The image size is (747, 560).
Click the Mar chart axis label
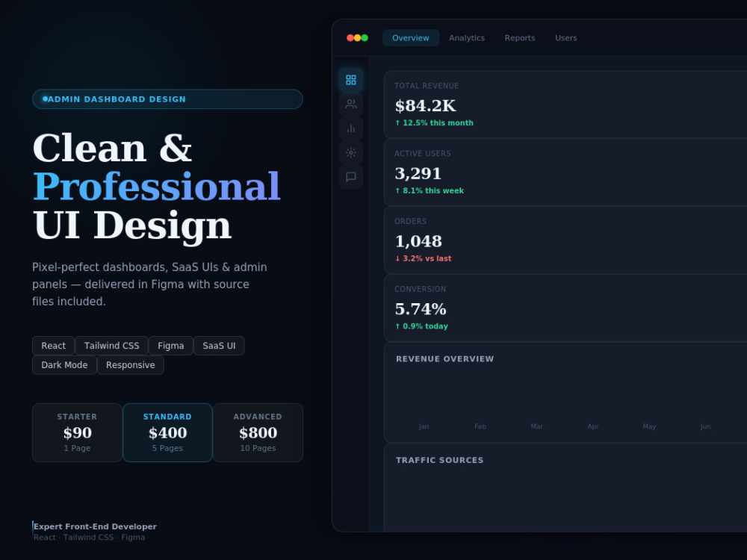tap(536, 426)
